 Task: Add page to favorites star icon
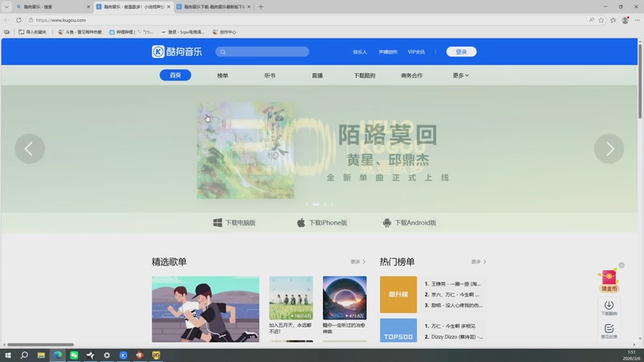click(601, 19)
